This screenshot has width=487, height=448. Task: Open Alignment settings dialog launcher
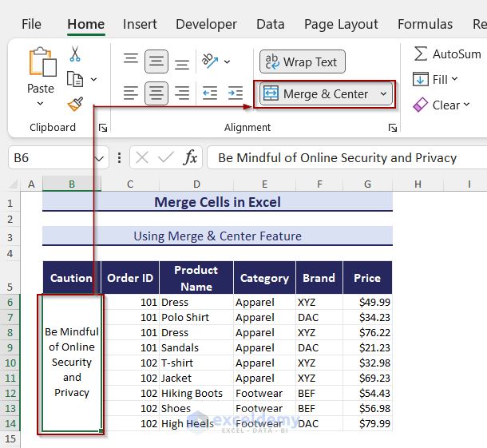click(x=393, y=128)
